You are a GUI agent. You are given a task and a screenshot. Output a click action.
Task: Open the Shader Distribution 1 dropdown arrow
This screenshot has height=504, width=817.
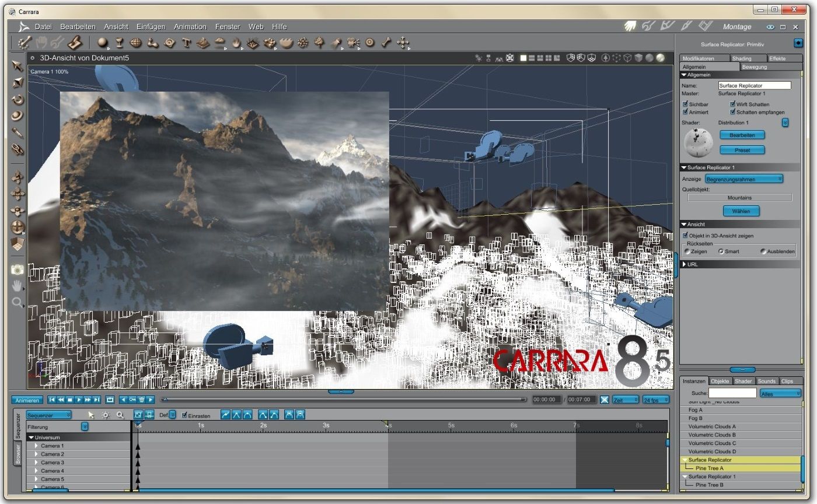point(785,123)
